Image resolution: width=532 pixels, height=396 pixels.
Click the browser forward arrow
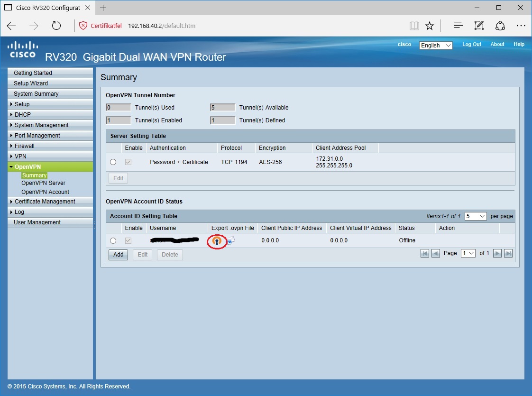[34, 26]
